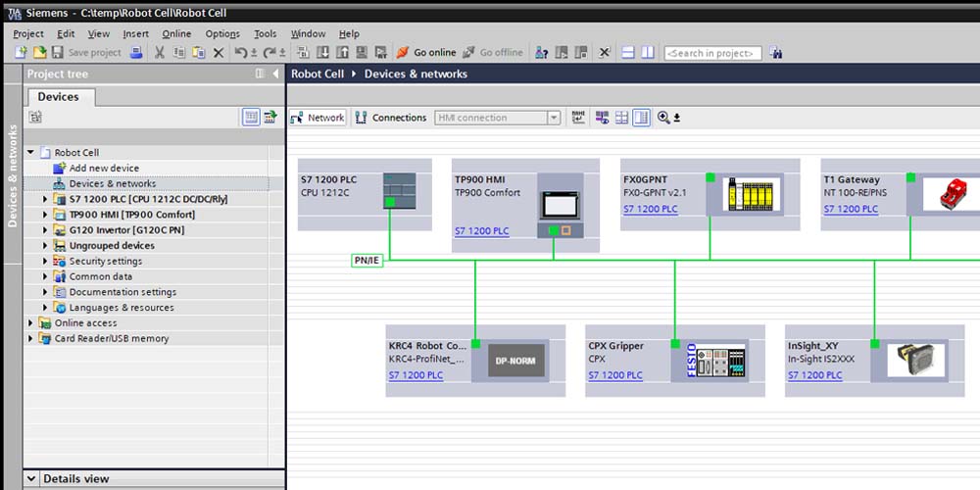Click the Undo arrow icon
980x490 pixels.
[241, 53]
